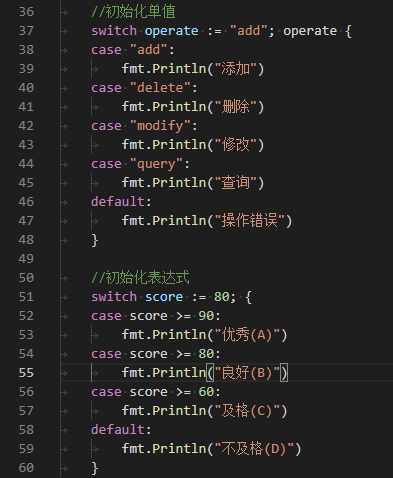Screen dimensions: 393x478
Task: Click line number 60 in the gutter
Action: (26, 468)
